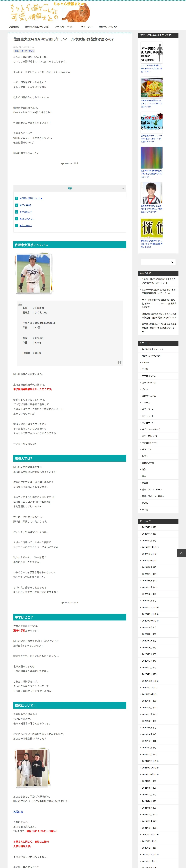
Task: Select category ニュース
Action: tap(146, 403)
